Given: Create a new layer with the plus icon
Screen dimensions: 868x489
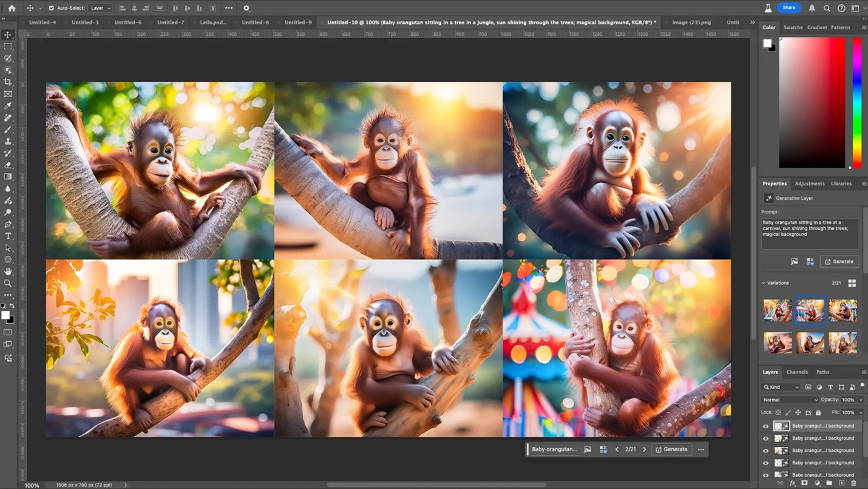Looking at the screenshot, I should point(841,483).
